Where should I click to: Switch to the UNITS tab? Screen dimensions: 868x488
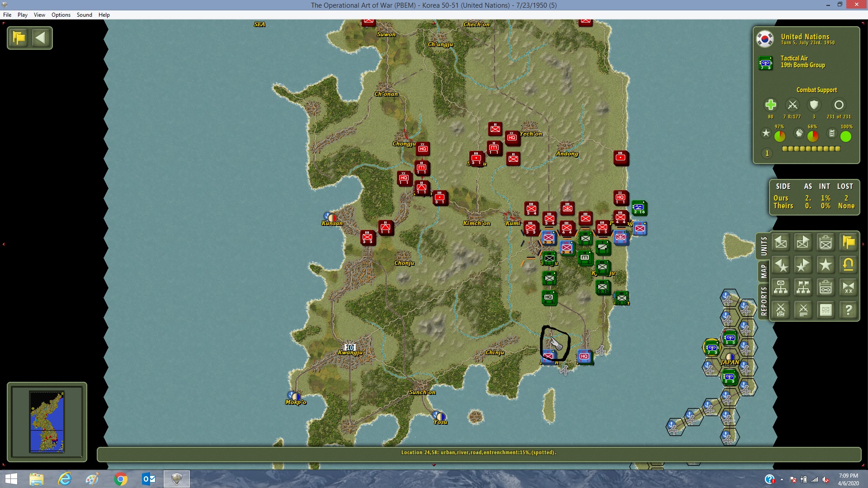764,246
